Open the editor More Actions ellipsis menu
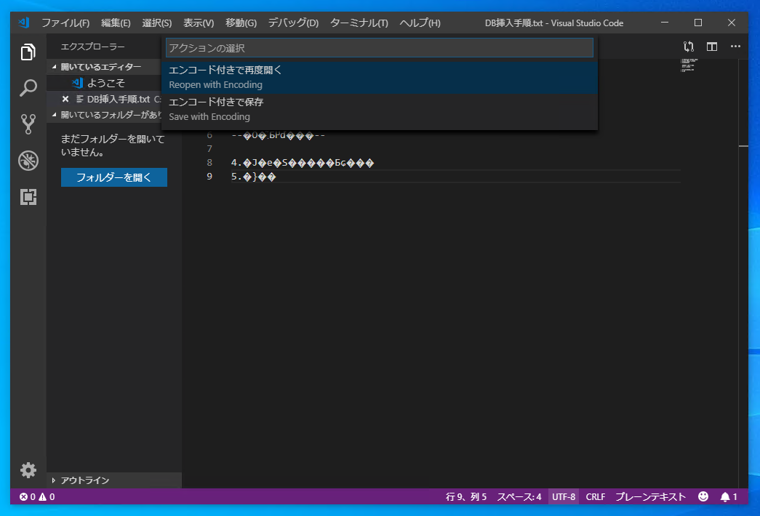 coord(735,47)
